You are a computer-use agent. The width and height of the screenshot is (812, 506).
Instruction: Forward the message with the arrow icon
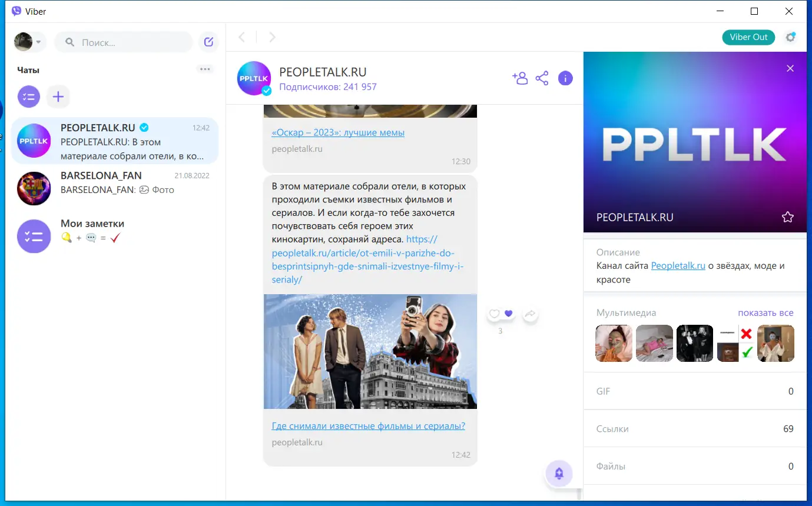[530, 314]
